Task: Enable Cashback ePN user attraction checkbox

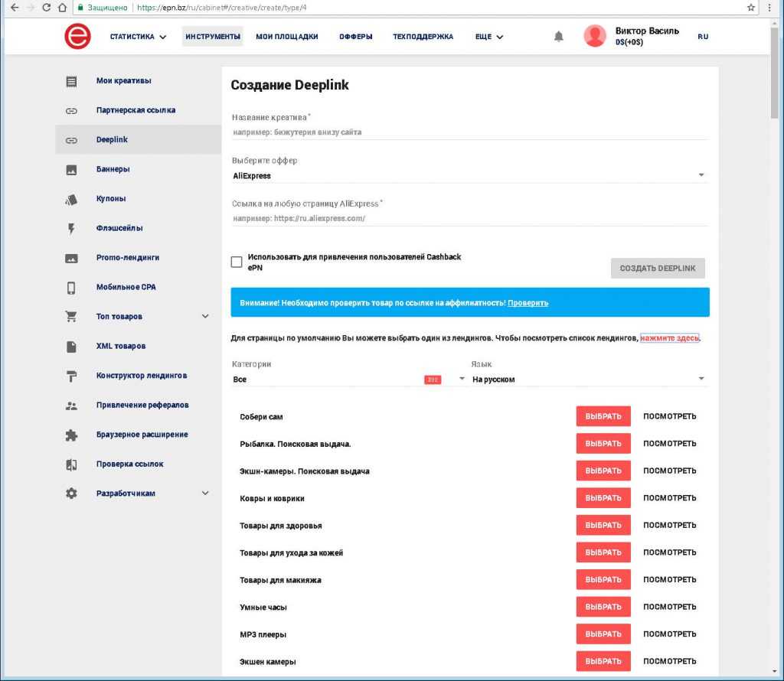Action: tap(237, 262)
